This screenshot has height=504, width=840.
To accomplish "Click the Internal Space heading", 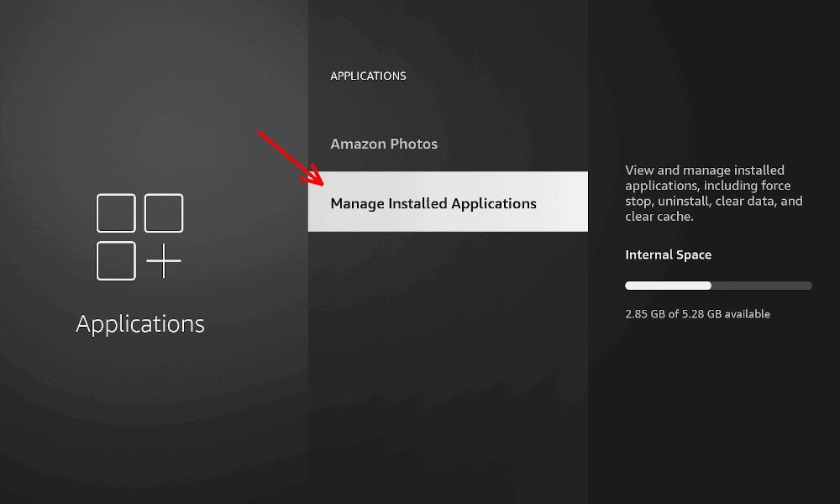I will (x=669, y=255).
